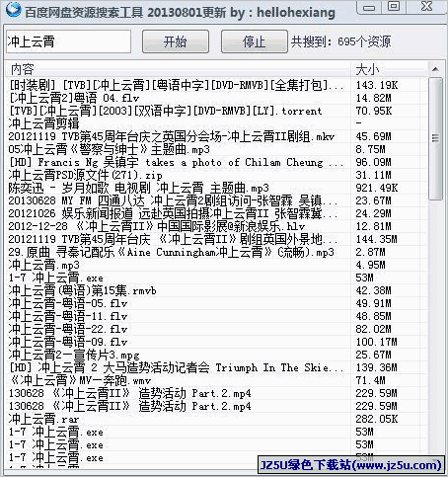Viewport: 448px width, 477px height.
Task: Focus the search keyword field containing 冲上云霄
Action: click(x=68, y=41)
